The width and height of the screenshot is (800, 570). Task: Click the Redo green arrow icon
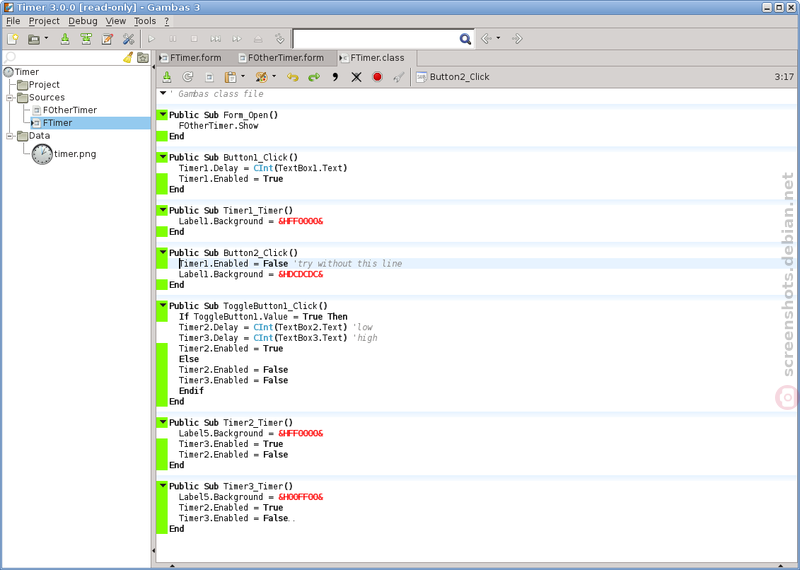(314, 77)
